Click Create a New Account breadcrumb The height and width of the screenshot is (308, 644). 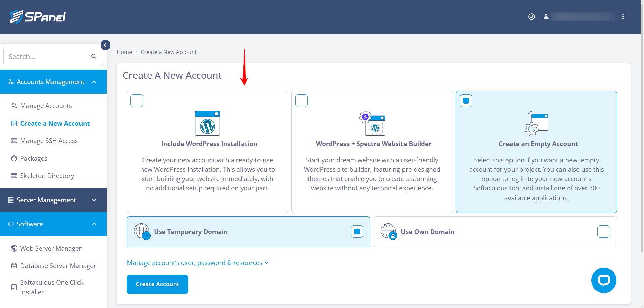click(x=168, y=52)
